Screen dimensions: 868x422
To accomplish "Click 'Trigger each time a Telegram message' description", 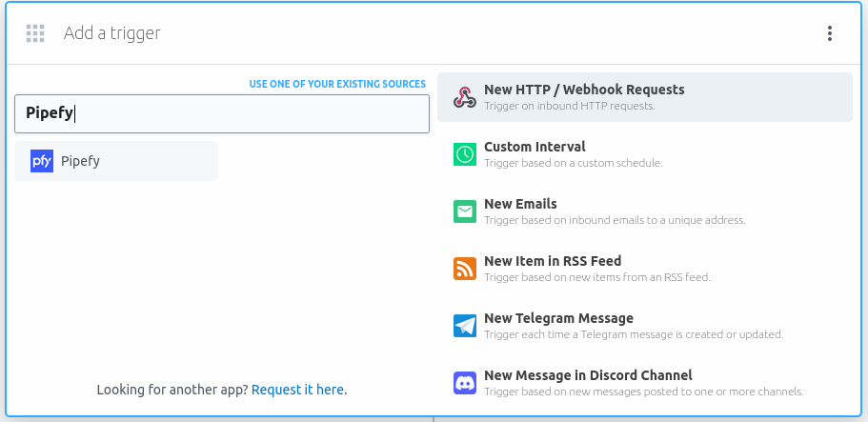I will 634,334.
